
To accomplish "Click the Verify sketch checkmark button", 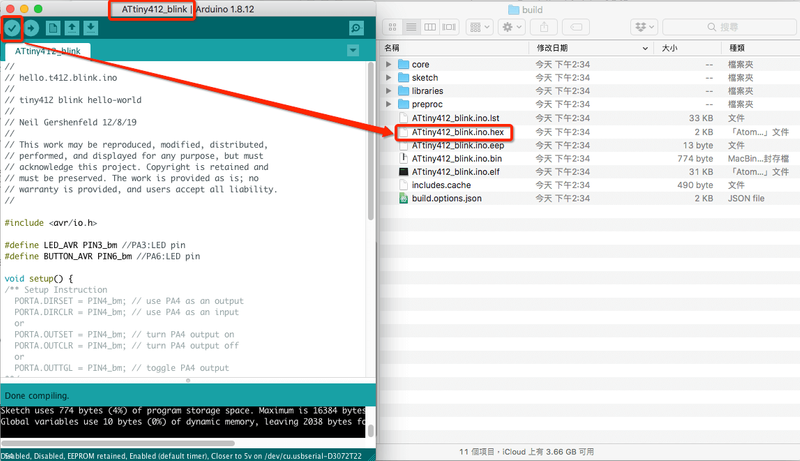I will pyautogui.click(x=12, y=28).
